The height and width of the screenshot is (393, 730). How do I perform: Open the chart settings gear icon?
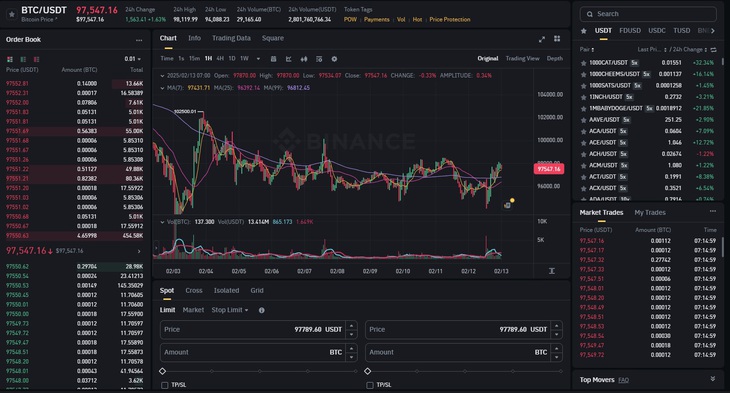pyautogui.click(x=334, y=59)
